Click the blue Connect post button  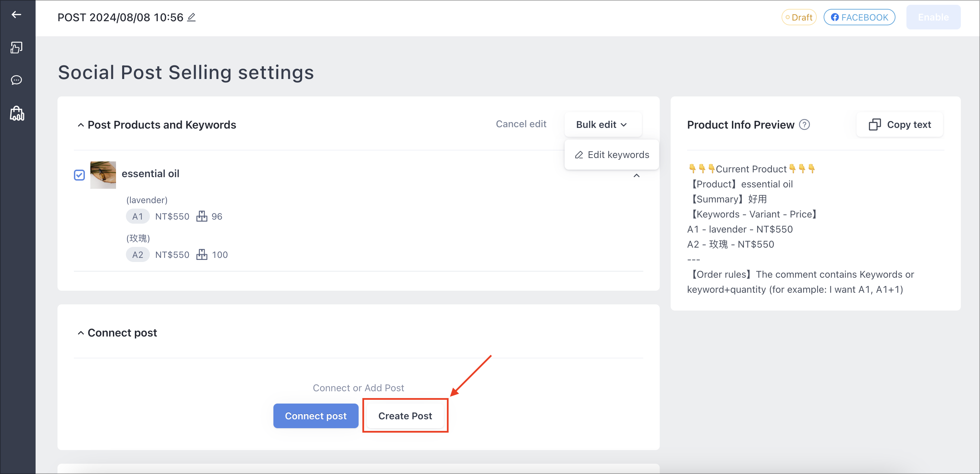click(315, 416)
